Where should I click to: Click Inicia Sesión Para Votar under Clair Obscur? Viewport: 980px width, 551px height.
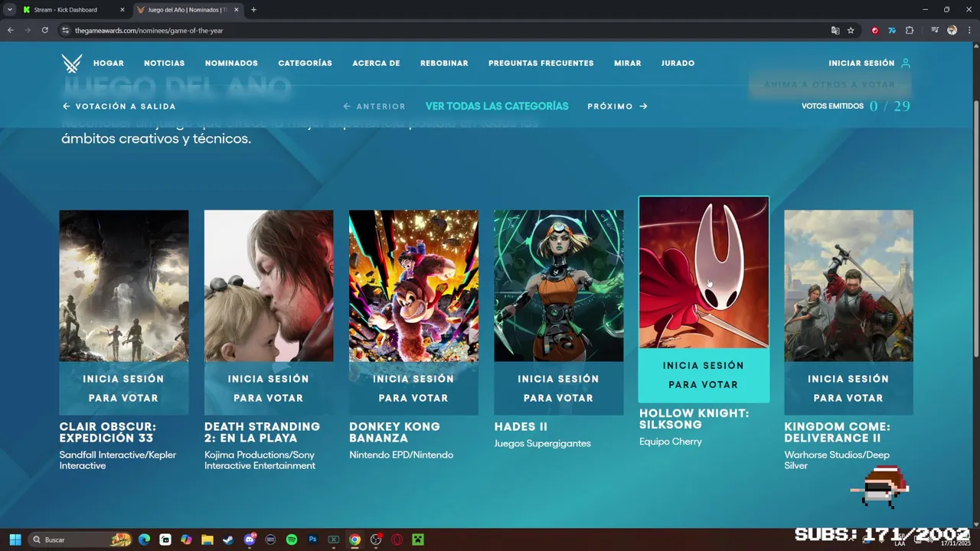124,388
